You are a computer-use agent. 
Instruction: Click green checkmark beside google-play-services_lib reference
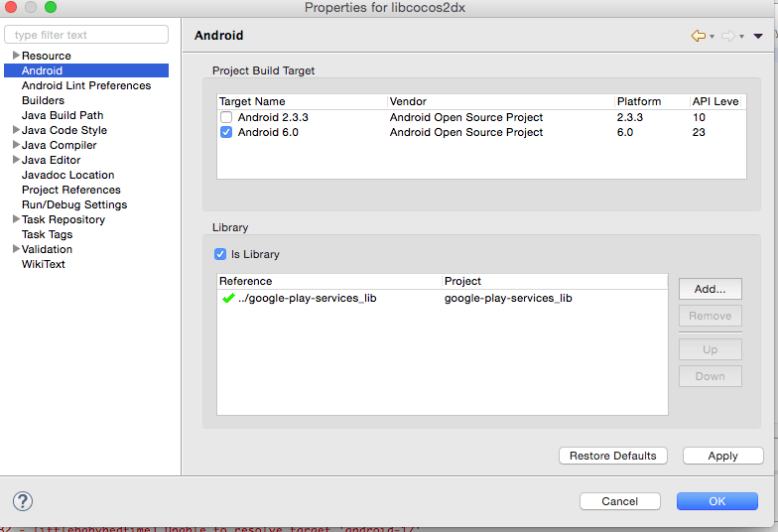tap(228, 298)
